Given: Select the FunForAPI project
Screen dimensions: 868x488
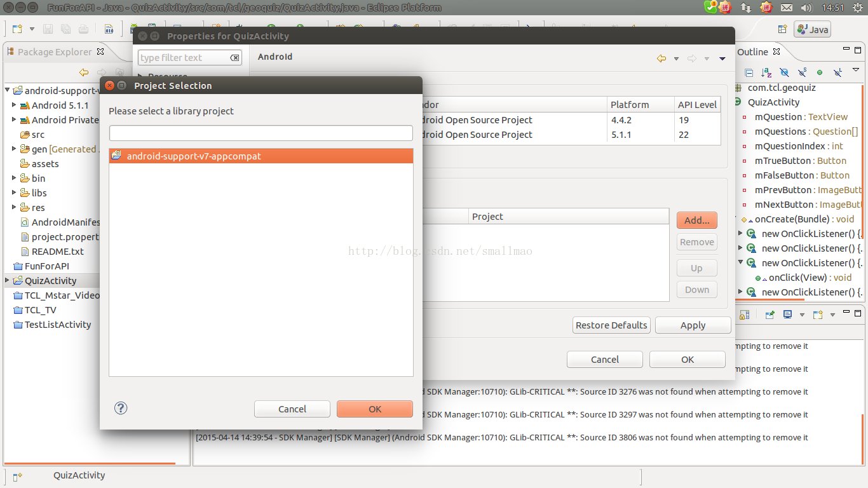Looking at the screenshot, I should tap(47, 266).
